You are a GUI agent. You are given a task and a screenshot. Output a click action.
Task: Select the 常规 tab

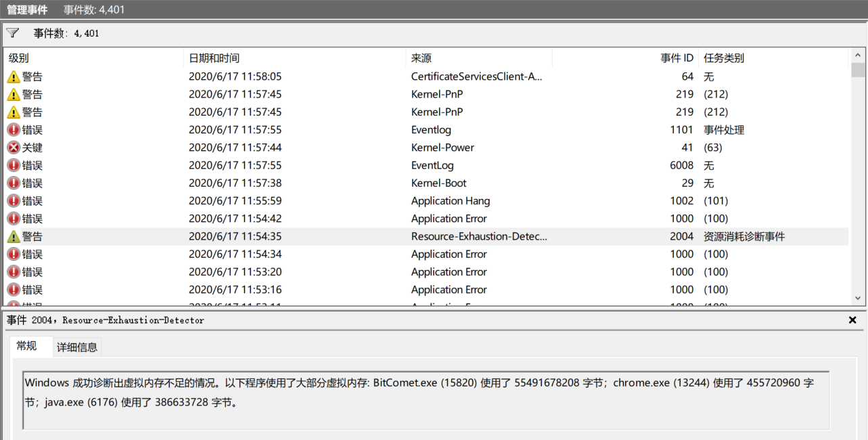pyautogui.click(x=27, y=347)
